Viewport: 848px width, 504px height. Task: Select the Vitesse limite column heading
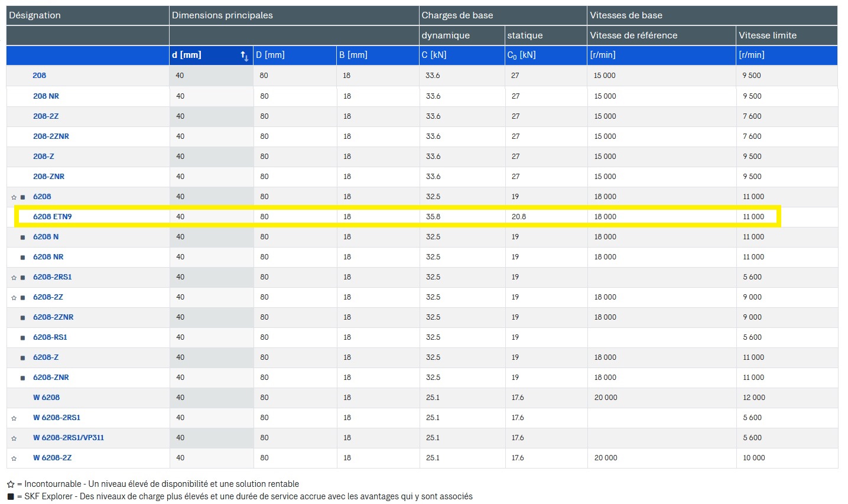[767, 35]
